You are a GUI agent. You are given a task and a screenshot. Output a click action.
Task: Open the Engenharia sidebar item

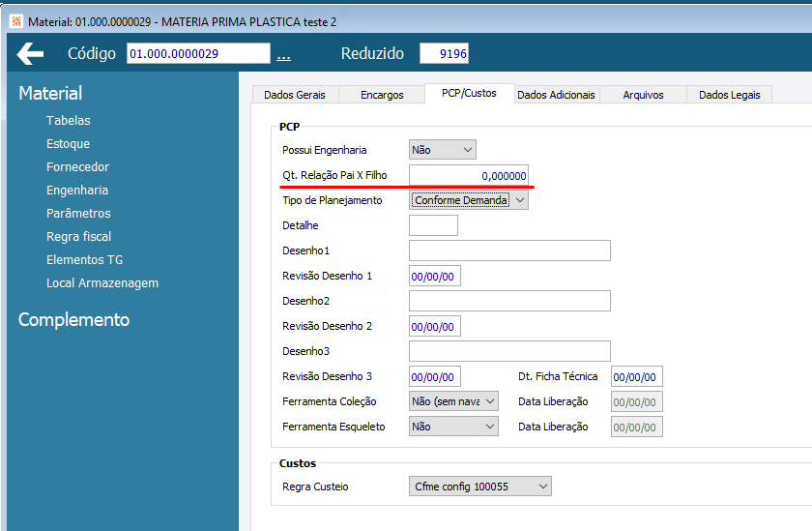click(77, 191)
